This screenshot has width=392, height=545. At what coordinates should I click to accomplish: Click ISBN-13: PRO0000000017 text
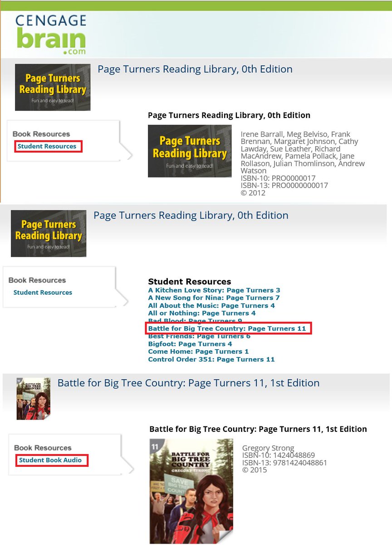284,185
